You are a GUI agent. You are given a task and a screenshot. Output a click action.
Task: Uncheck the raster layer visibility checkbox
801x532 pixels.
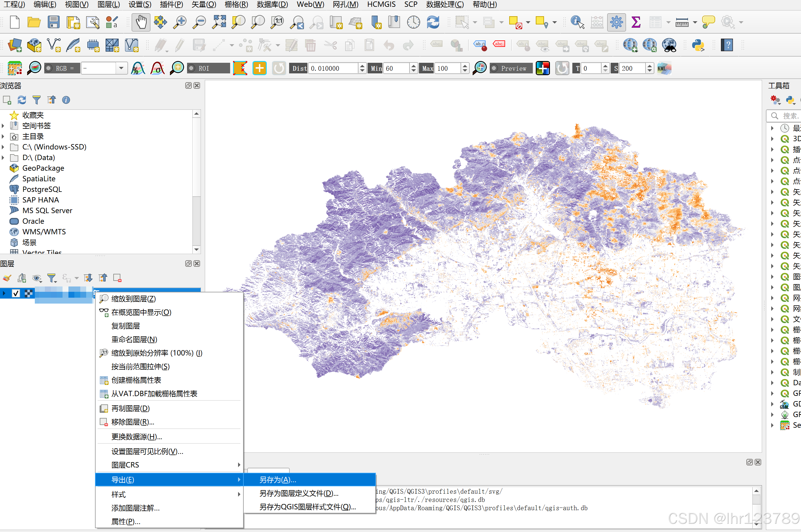pos(16,293)
